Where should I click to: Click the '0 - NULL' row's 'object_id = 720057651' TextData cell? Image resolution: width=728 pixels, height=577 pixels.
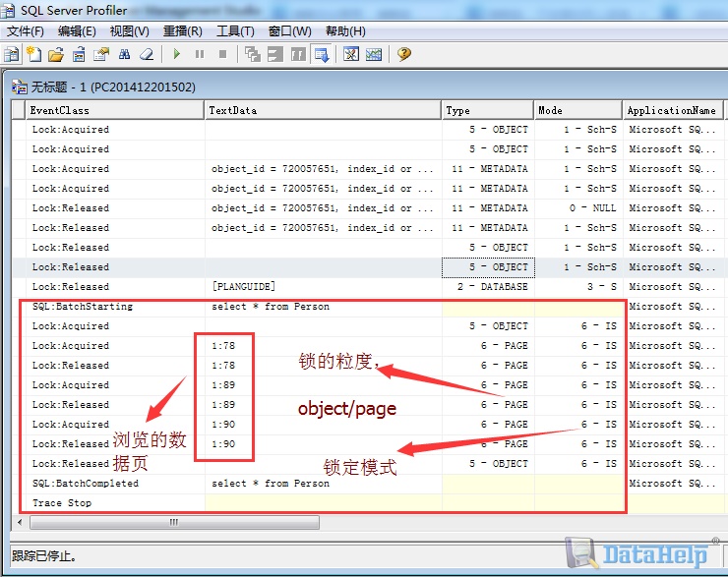click(323, 207)
